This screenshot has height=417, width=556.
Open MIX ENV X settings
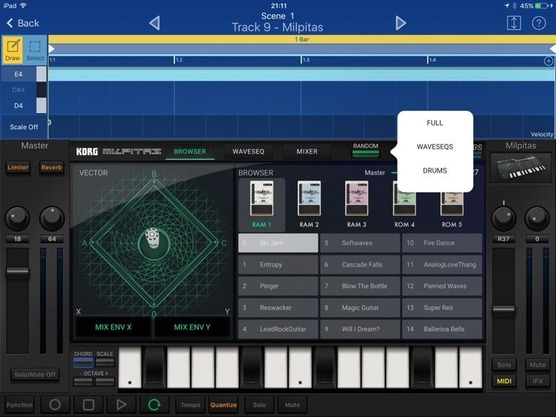point(113,327)
